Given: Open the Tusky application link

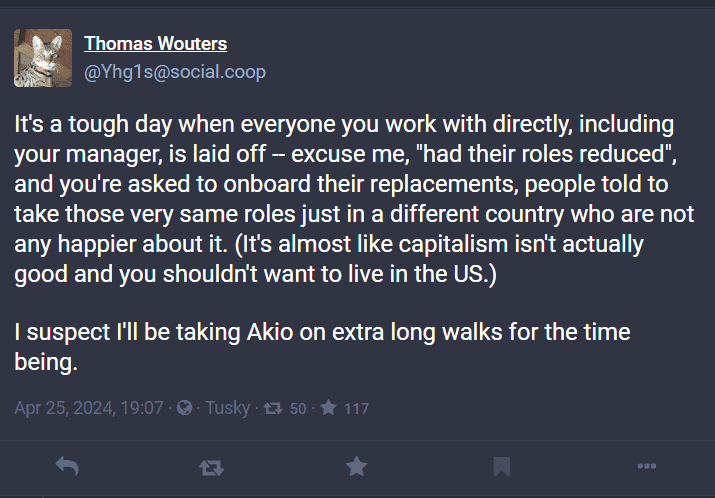Looking at the screenshot, I should (227, 408).
